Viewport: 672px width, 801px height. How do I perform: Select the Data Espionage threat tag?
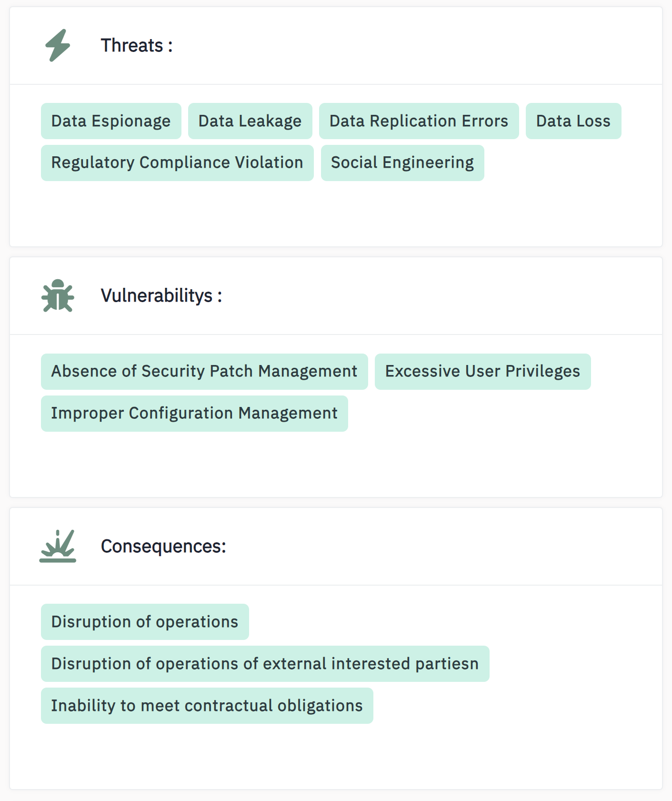110,121
